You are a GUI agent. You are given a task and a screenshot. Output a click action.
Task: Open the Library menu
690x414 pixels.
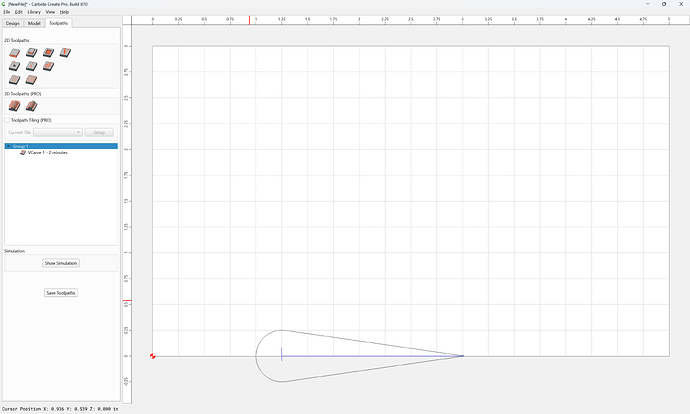pos(34,12)
